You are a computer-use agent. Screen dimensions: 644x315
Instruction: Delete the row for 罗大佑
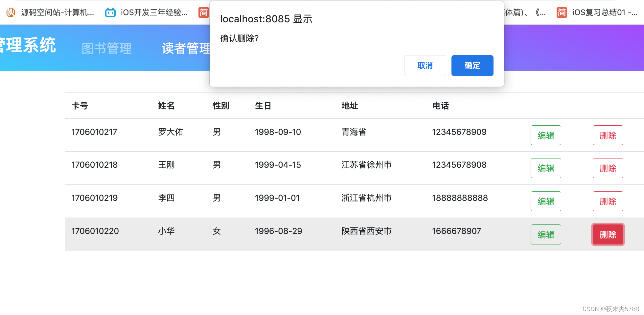pyautogui.click(x=608, y=135)
